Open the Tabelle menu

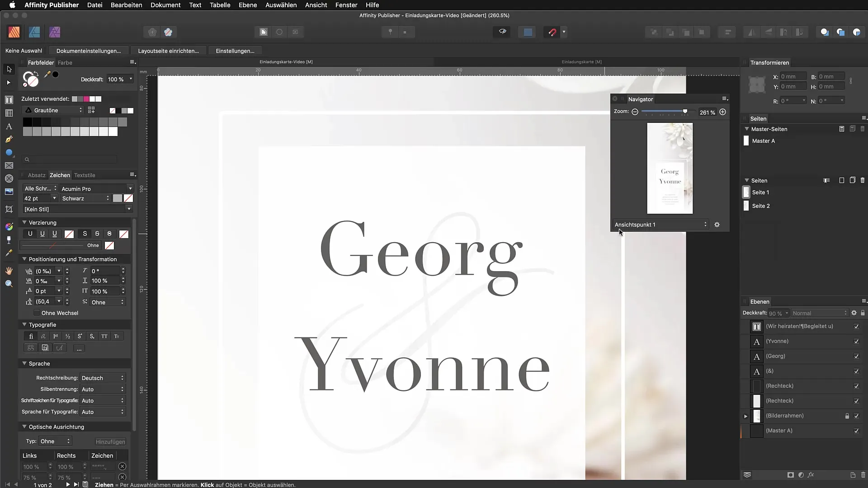220,5
